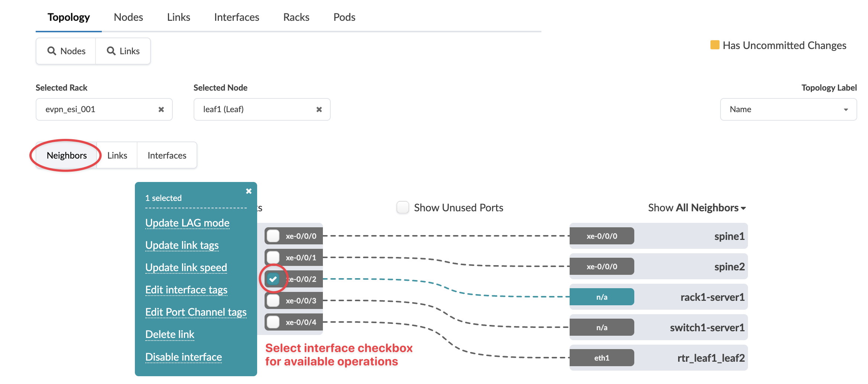Clear the Selected Node leaf1 with the X icon
The width and height of the screenshot is (868, 384).
[x=319, y=110]
